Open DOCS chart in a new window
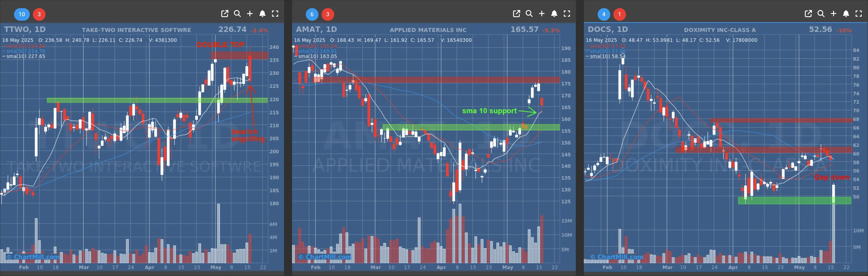 pyautogui.click(x=808, y=14)
